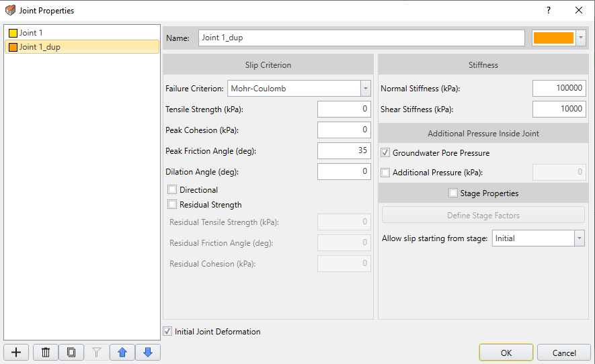Open the Failure Criterion dropdown
Viewport: 595px width, 364px height.
coord(366,89)
